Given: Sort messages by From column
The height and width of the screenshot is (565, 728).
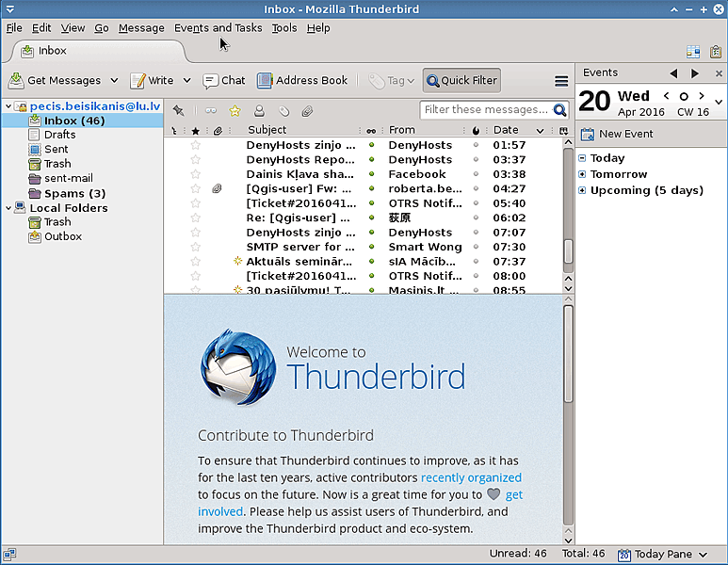Looking at the screenshot, I should 402,130.
